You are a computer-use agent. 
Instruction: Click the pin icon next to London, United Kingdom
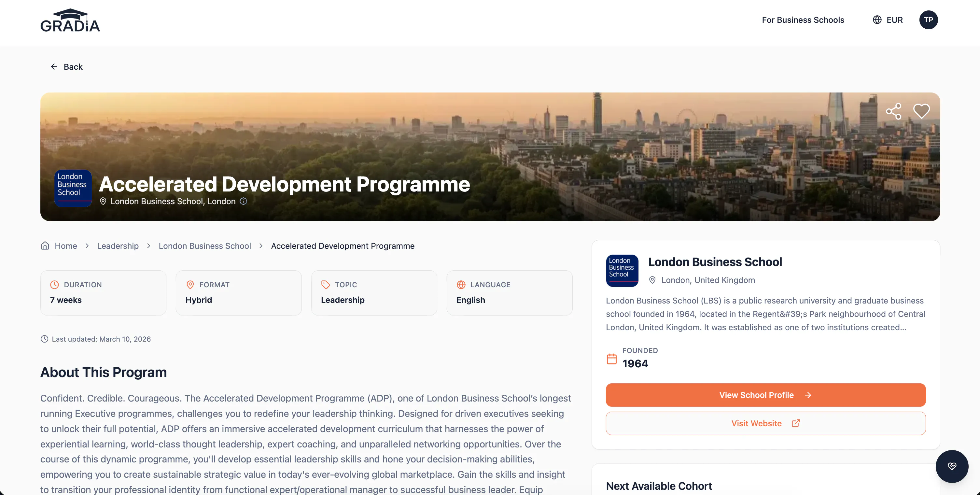click(652, 280)
